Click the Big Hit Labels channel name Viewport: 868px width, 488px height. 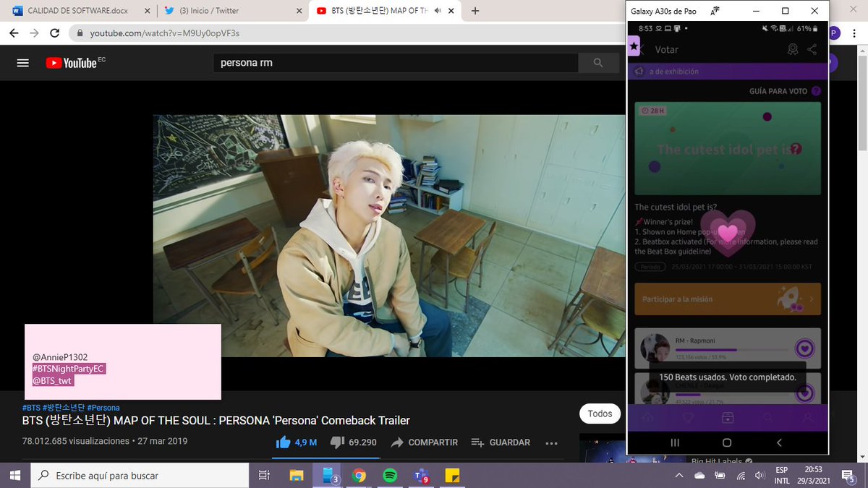pos(717,461)
